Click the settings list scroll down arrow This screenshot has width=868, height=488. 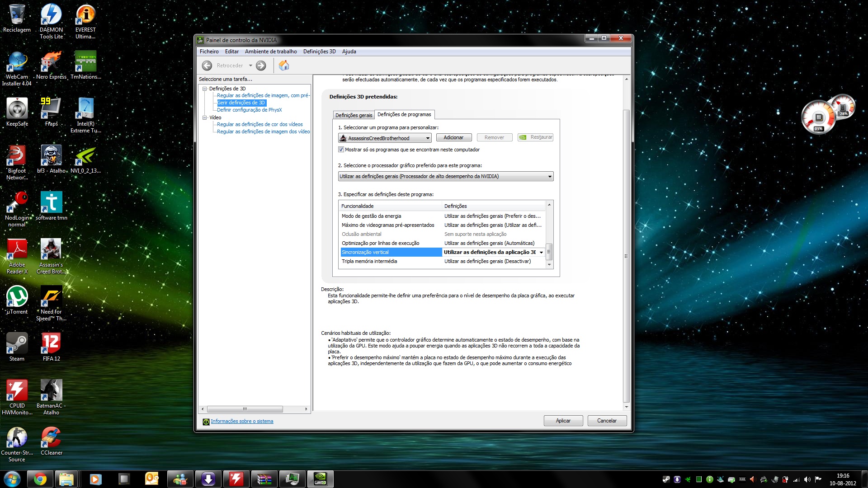click(x=549, y=265)
